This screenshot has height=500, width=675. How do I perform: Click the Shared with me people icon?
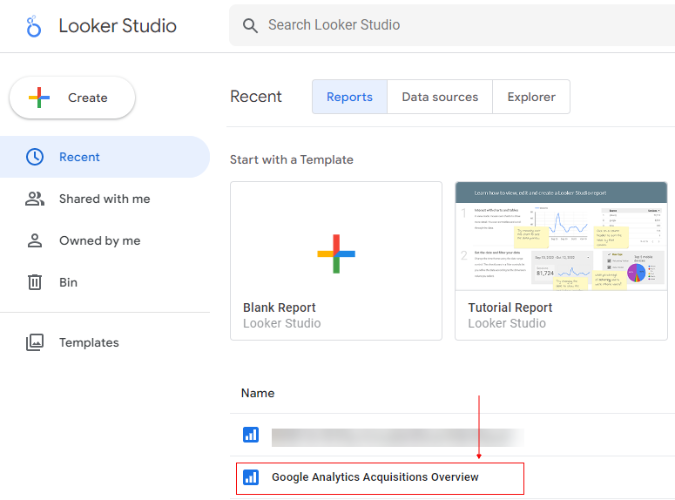(x=35, y=199)
